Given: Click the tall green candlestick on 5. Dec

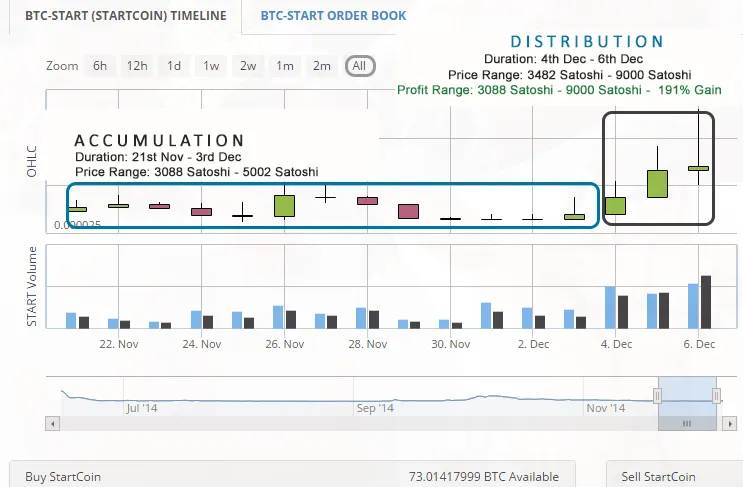Looking at the screenshot, I should [x=657, y=184].
